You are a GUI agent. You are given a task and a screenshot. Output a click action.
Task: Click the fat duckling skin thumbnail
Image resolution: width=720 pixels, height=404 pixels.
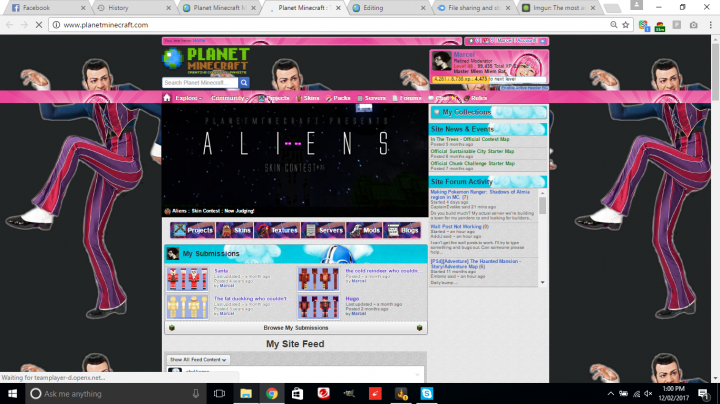(187, 307)
